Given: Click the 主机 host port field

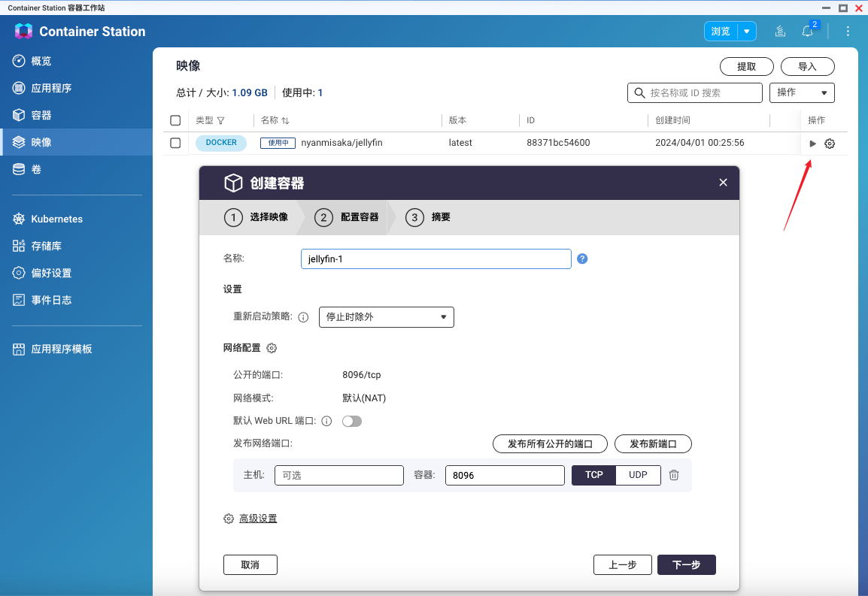Looking at the screenshot, I should click(338, 475).
